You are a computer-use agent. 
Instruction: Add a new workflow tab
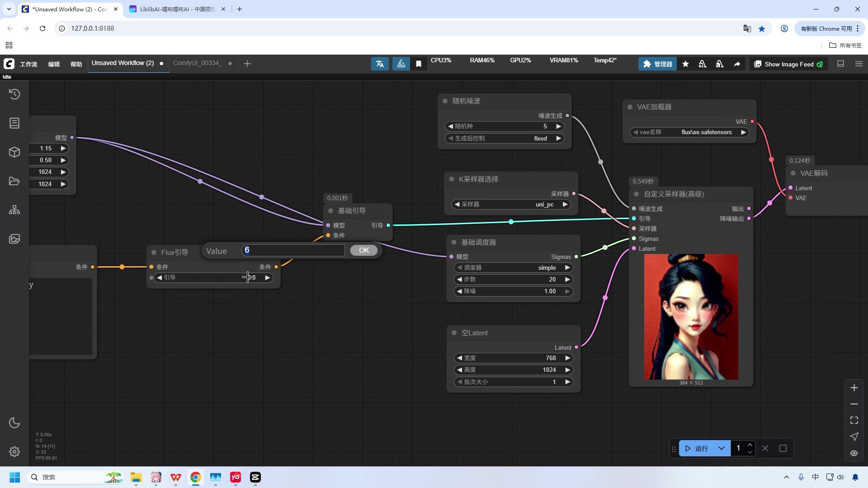(247, 64)
